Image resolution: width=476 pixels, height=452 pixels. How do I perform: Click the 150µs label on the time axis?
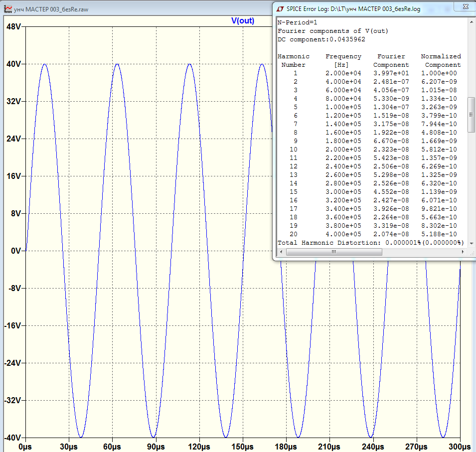coord(242,447)
